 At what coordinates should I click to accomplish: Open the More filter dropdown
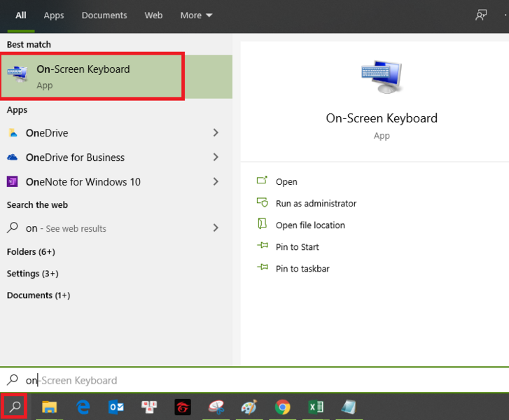click(196, 15)
